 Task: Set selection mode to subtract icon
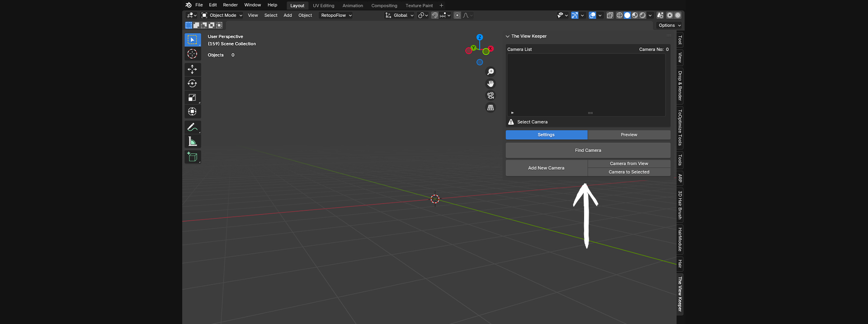[x=204, y=25]
